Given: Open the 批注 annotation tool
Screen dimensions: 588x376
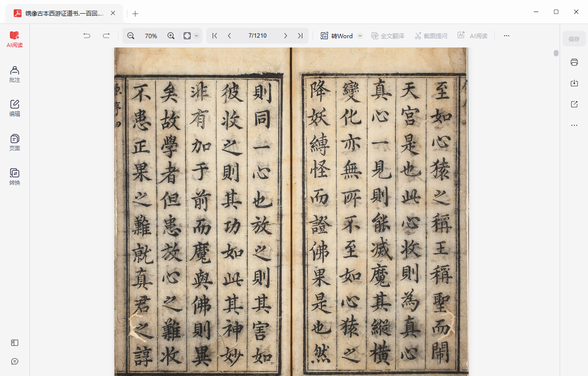Looking at the screenshot, I should click(15, 74).
